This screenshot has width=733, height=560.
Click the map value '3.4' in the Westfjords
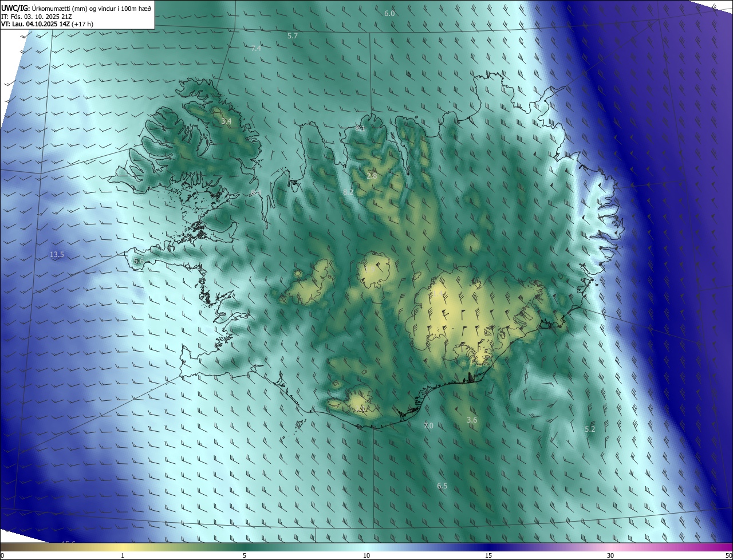point(226,121)
